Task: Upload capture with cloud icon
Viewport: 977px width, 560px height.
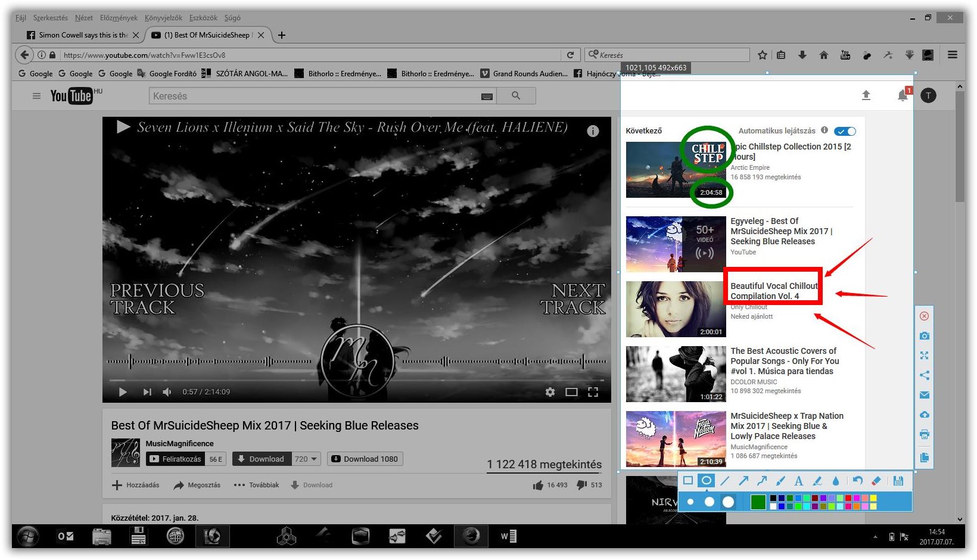Action: [924, 414]
